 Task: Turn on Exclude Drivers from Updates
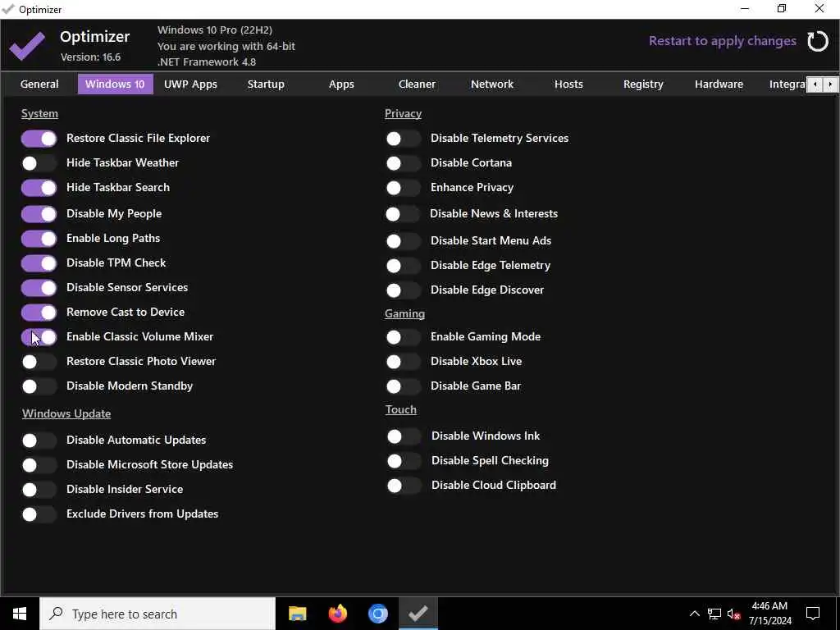point(39,515)
